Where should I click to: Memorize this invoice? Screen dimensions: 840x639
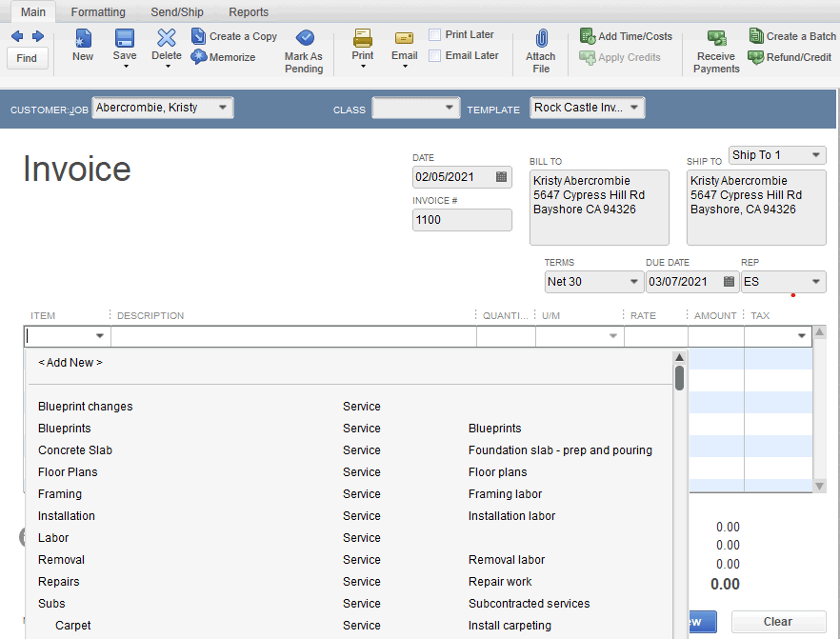(x=224, y=57)
